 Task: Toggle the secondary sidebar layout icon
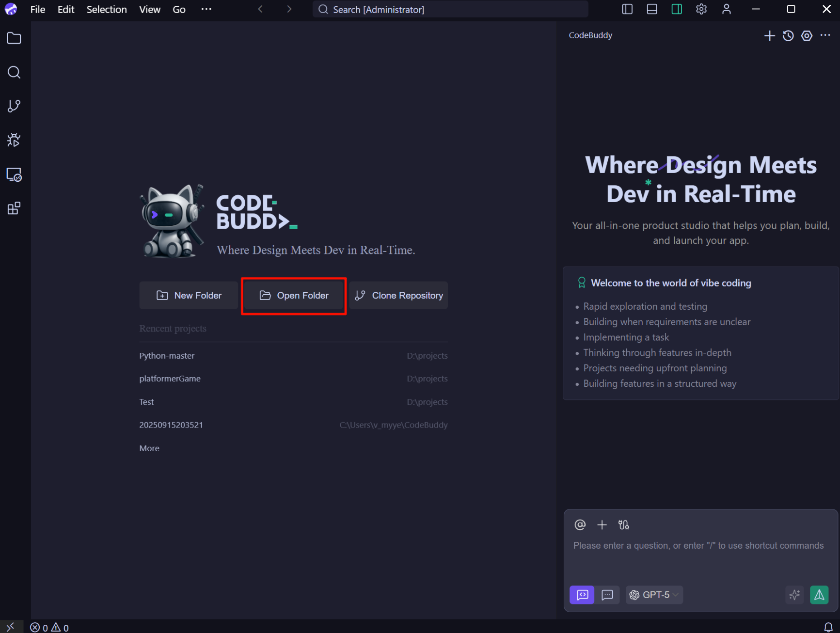click(677, 9)
